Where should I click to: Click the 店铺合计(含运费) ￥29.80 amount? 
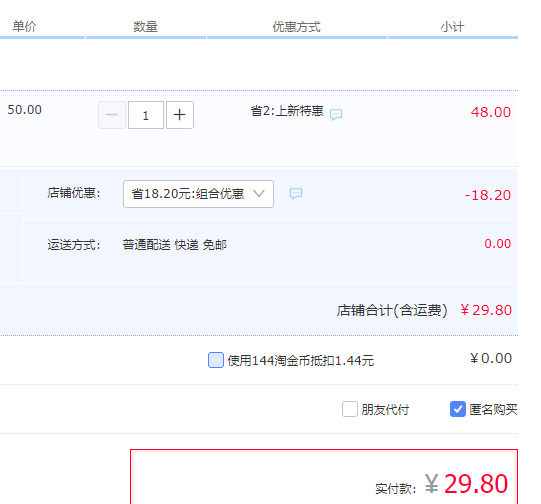click(x=486, y=310)
